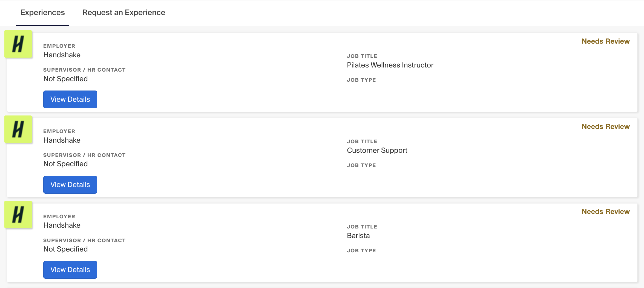
Task: Click the Handshake employer name on the Barista card
Action: [x=62, y=225]
